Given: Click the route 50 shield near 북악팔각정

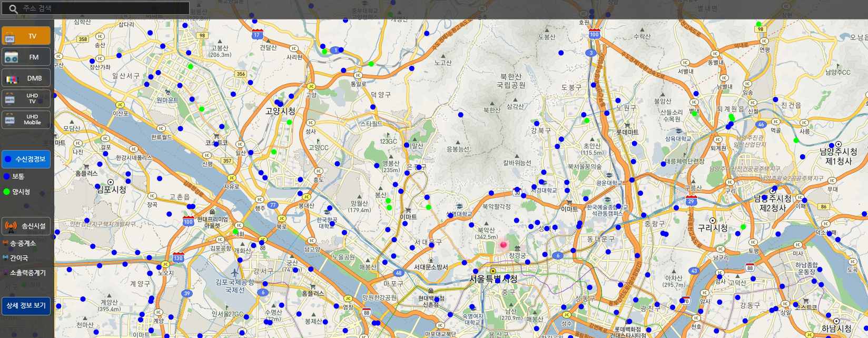Looking at the screenshot, I should 517,193.
